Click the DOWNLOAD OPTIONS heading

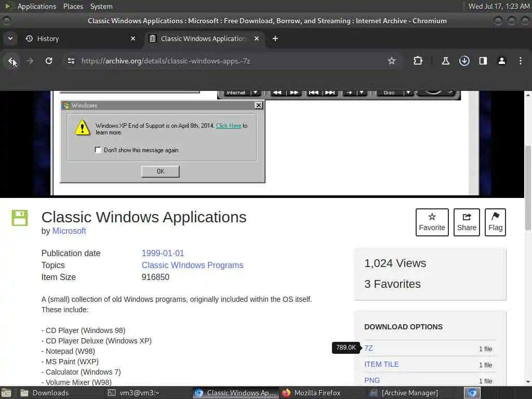pos(403,327)
